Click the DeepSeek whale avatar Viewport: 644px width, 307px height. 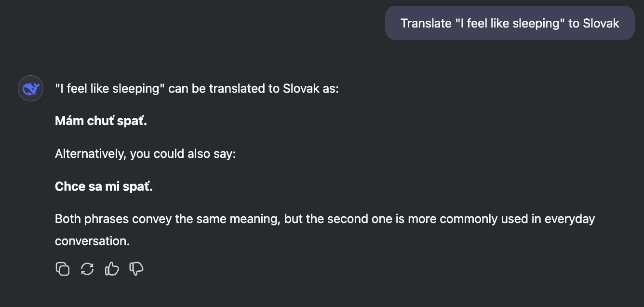tap(31, 88)
